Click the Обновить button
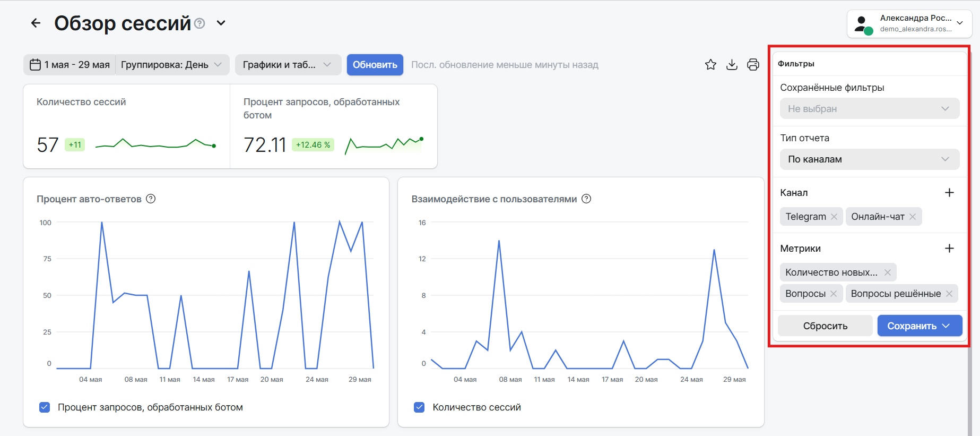This screenshot has height=436, width=980. pyautogui.click(x=375, y=65)
